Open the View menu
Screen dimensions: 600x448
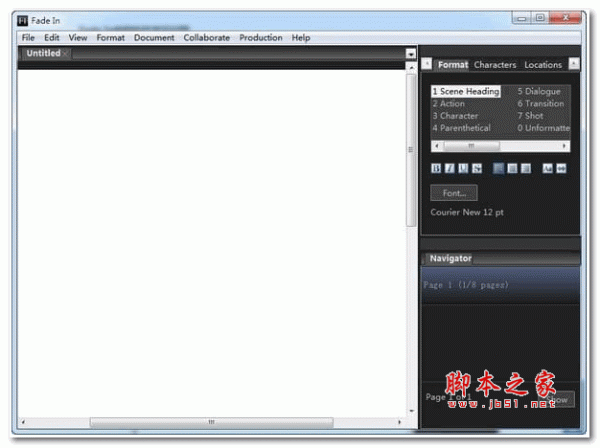[x=78, y=37]
